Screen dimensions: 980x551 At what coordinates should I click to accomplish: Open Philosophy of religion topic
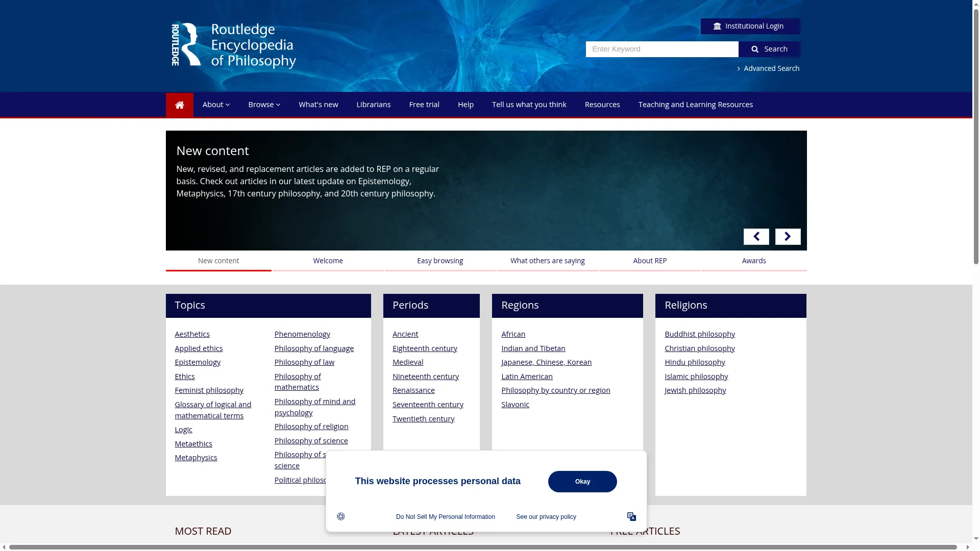(x=311, y=427)
